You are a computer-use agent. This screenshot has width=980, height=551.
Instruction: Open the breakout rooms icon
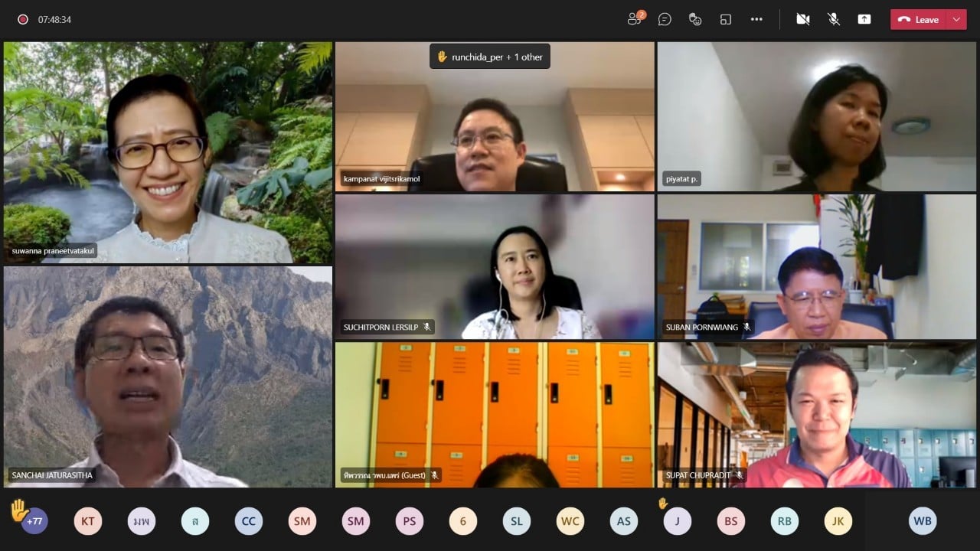click(726, 19)
